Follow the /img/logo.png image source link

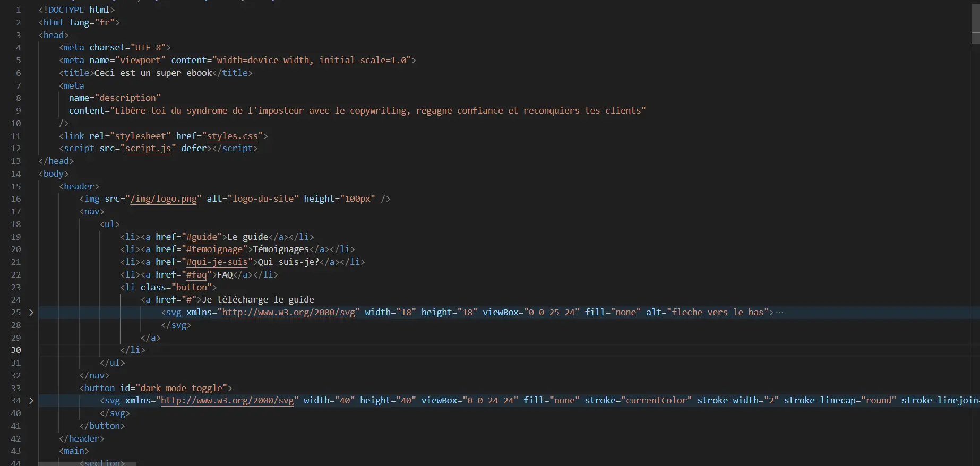tap(164, 199)
